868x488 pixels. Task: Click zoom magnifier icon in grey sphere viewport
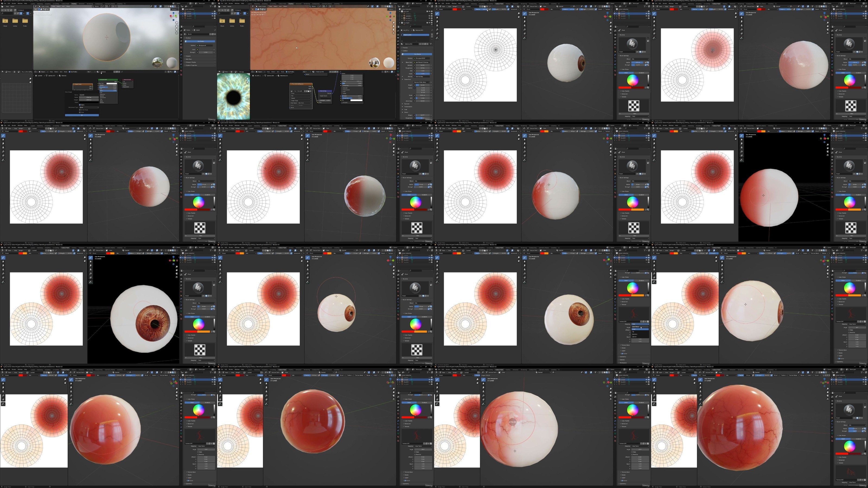tap(177, 23)
